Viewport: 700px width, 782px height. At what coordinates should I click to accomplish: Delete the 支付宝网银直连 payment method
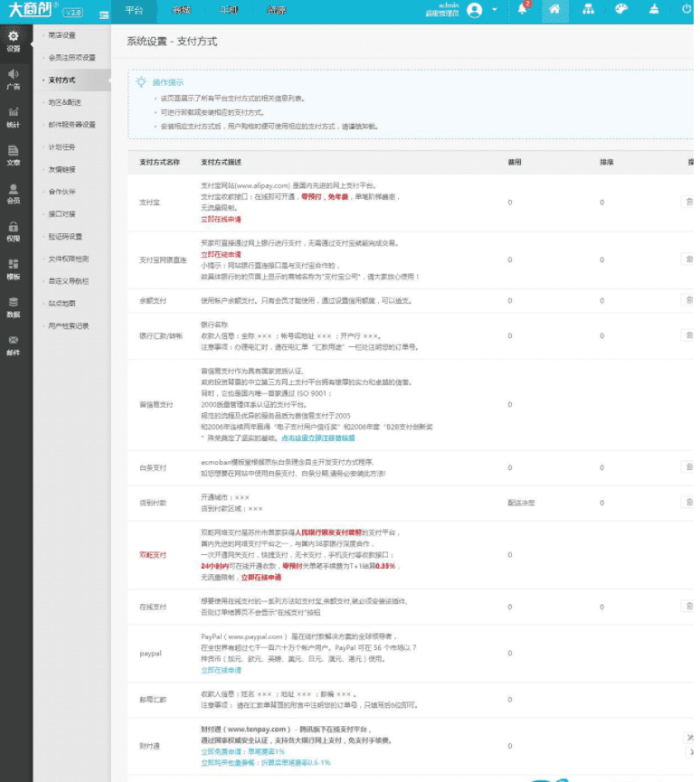[688, 259]
